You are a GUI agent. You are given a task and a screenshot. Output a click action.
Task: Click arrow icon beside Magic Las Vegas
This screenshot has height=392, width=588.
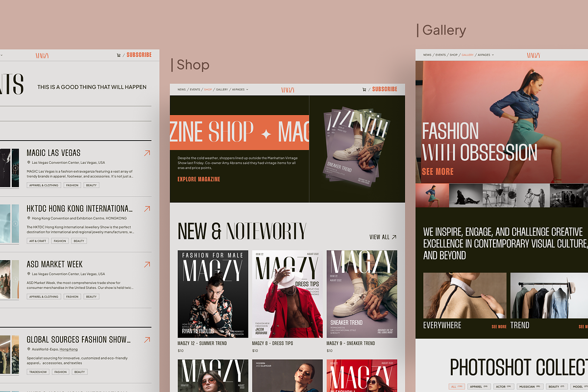pyautogui.click(x=147, y=153)
